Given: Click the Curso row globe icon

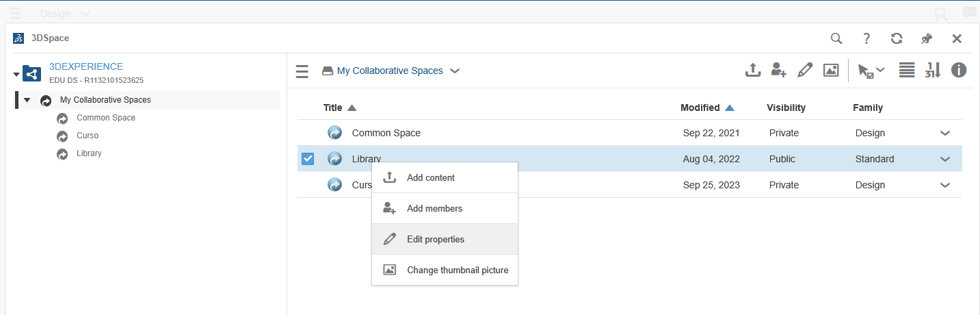Looking at the screenshot, I should [335, 185].
